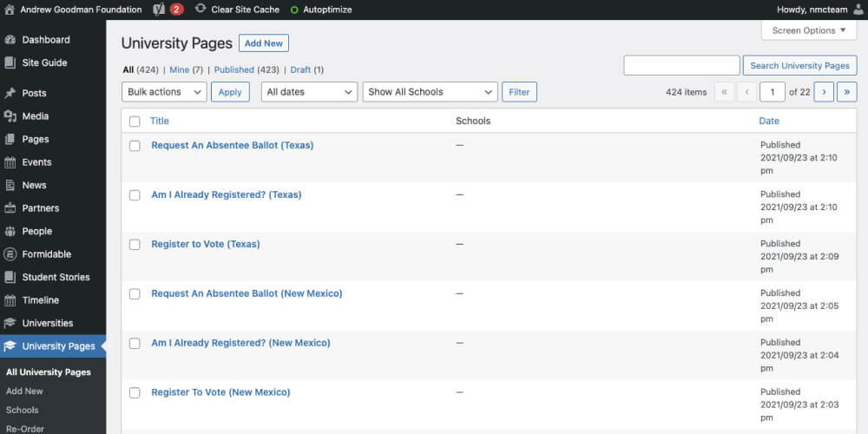Click the Apply button
Viewport: 868px width, 434px height.
(230, 92)
